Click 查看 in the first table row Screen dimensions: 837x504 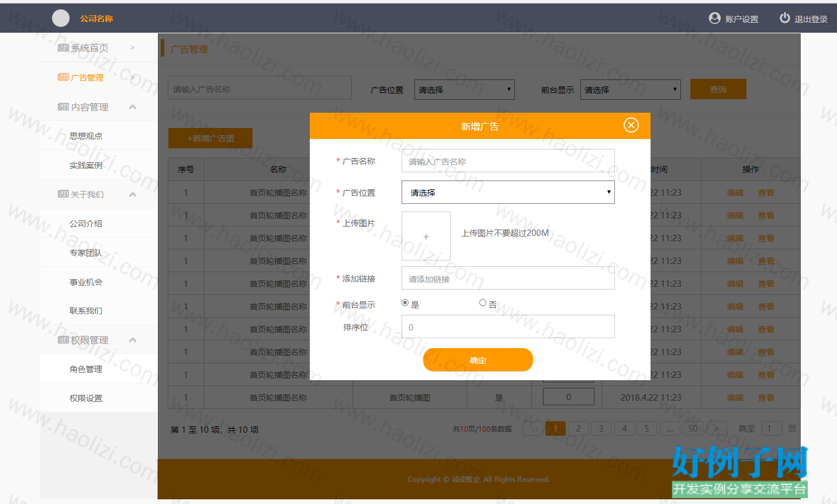pyautogui.click(x=766, y=193)
